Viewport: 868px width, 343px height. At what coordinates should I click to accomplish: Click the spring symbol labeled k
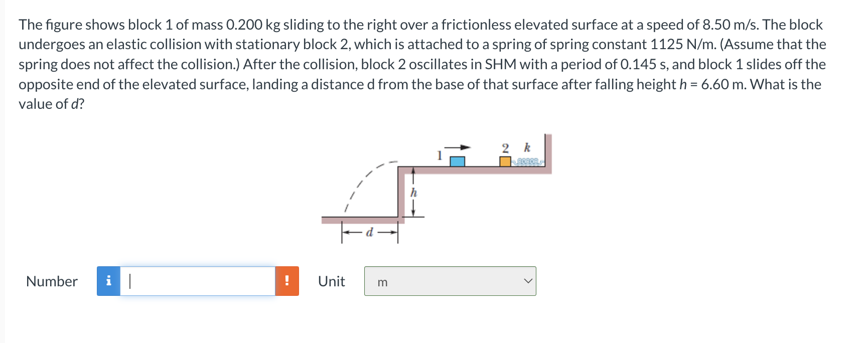(529, 161)
